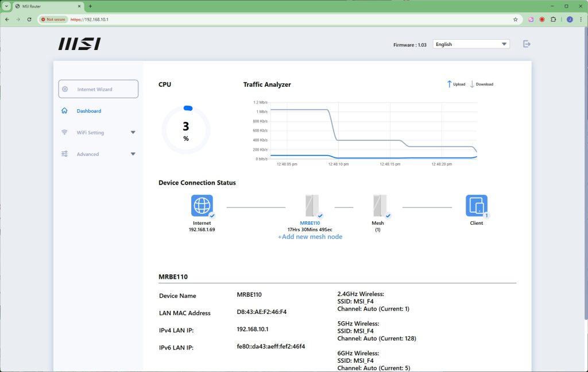Open Dashboard in the sidebar
588x372 pixels.
tap(88, 111)
